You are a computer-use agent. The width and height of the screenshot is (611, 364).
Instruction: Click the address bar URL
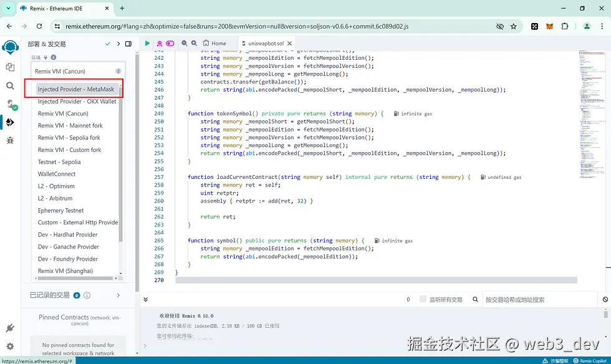click(237, 26)
